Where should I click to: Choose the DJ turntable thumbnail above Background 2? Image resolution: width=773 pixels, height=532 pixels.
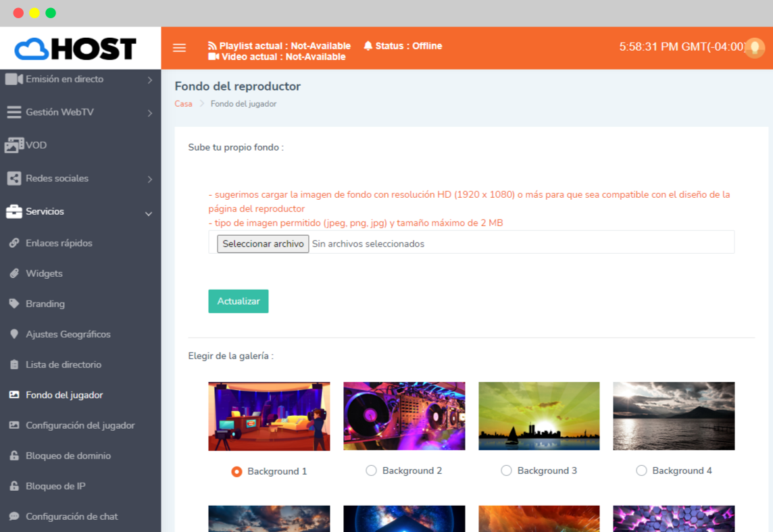(404, 417)
